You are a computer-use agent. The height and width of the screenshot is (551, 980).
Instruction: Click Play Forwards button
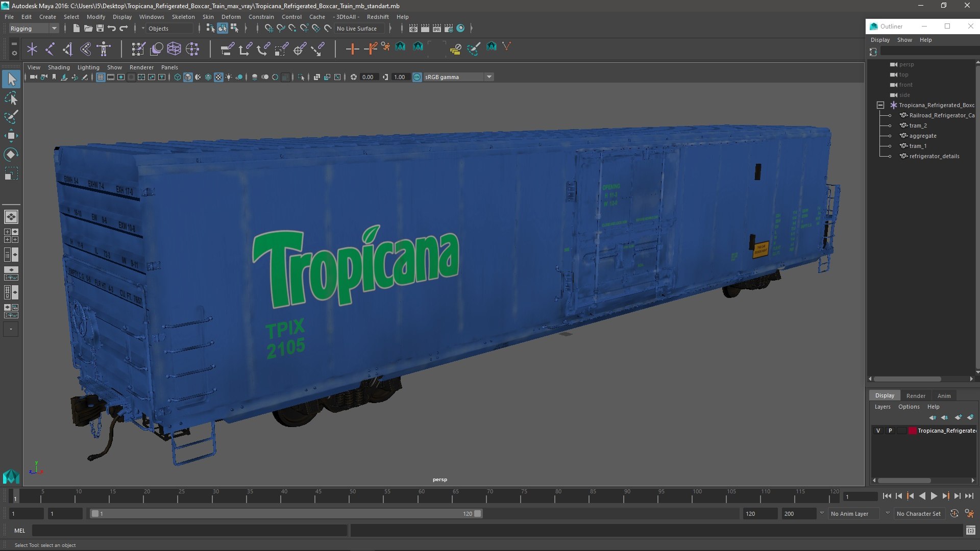click(x=934, y=496)
